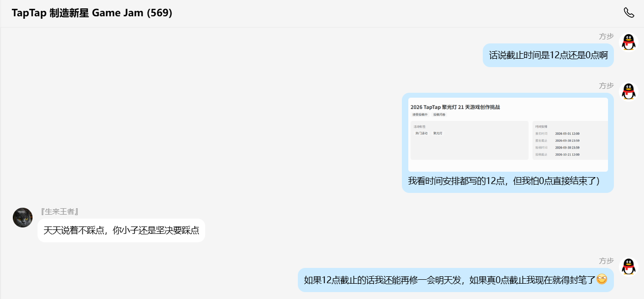
Task: Click the name 方步 above "如果12点截止" message
Action: pyautogui.click(x=607, y=261)
